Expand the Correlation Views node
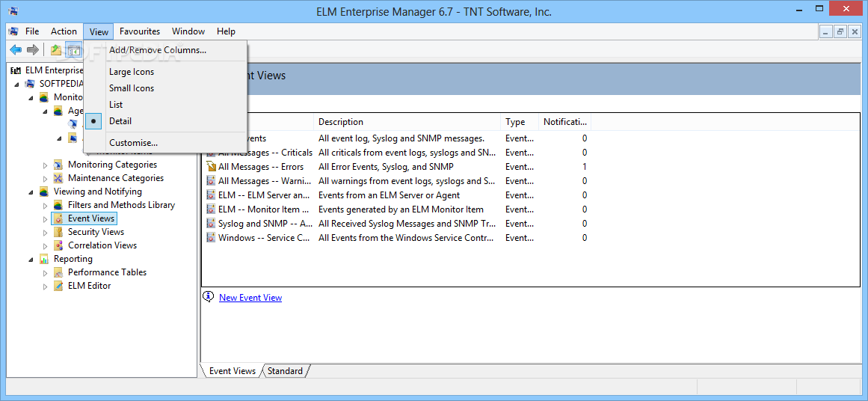This screenshot has height=401, width=868. pyautogui.click(x=46, y=245)
